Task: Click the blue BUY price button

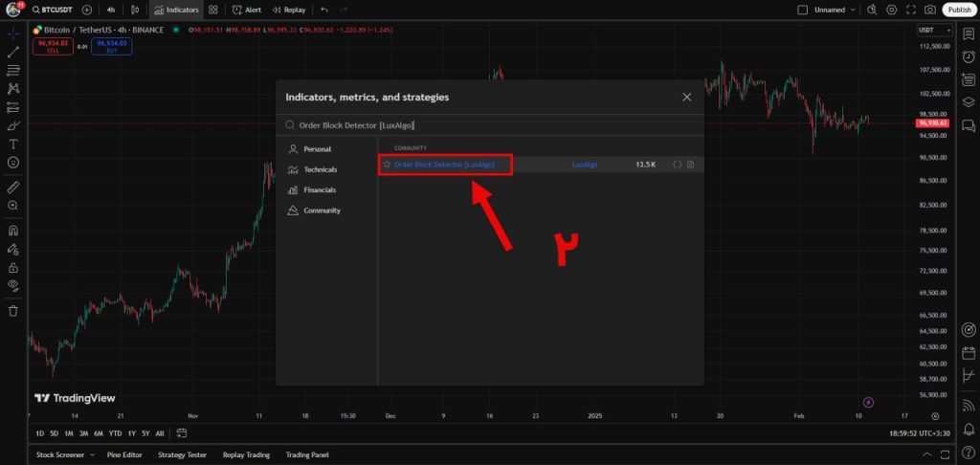Action: pyautogui.click(x=111, y=46)
